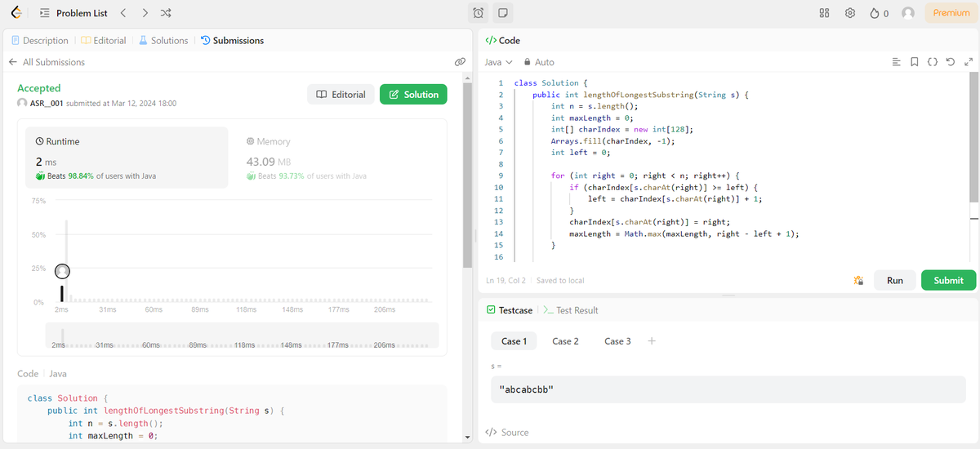Click the '43.09 MB' memory value
Screen dimensions: 980x449
[x=269, y=162]
